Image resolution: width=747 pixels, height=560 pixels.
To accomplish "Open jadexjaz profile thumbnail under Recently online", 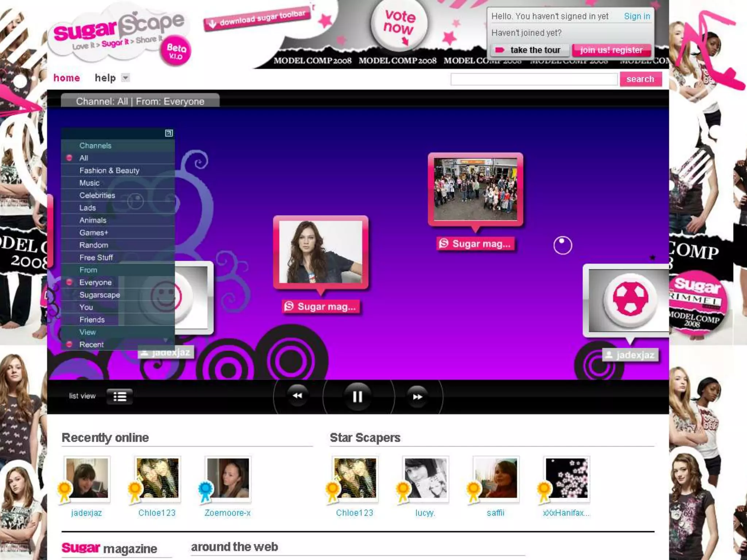I will (x=86, y=478).
